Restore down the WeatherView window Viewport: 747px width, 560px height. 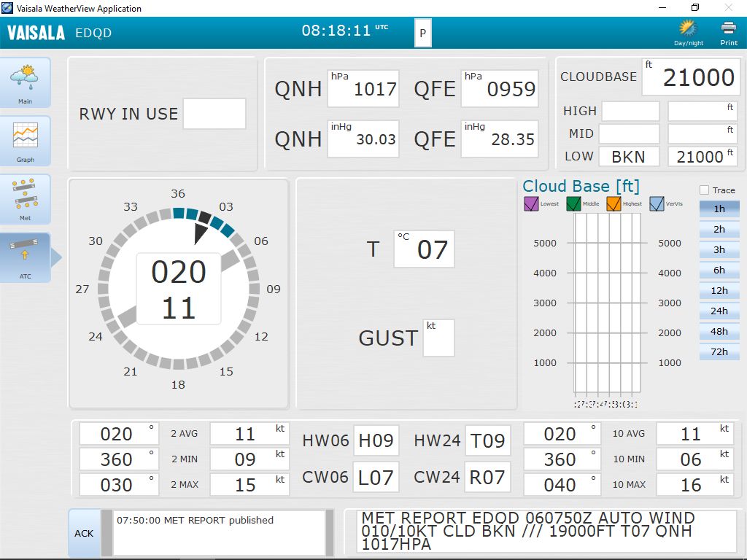[x=695, y=7]
